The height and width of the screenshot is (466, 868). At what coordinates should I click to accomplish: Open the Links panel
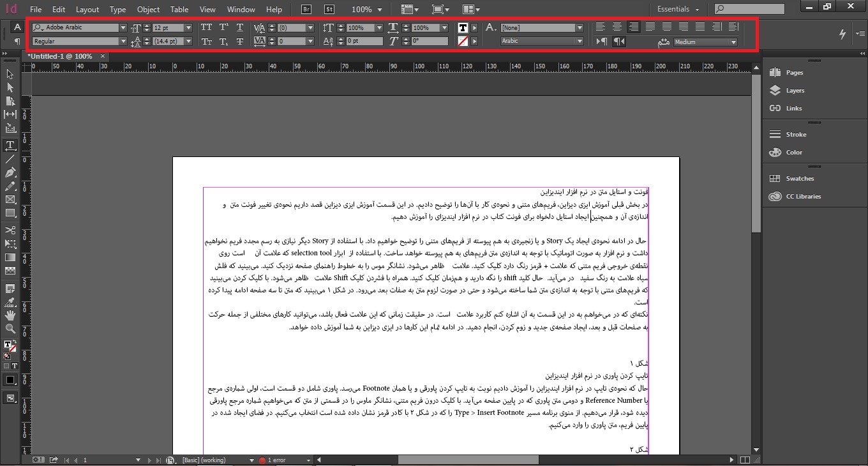794,109
